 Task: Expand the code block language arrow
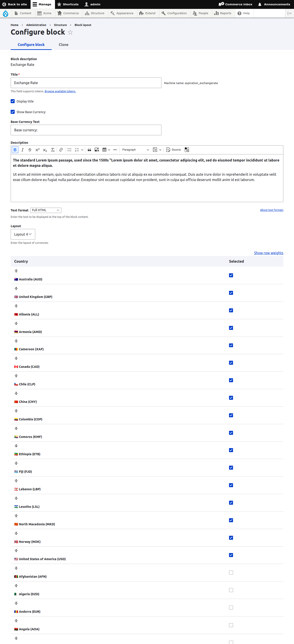[x=160, y=150]
